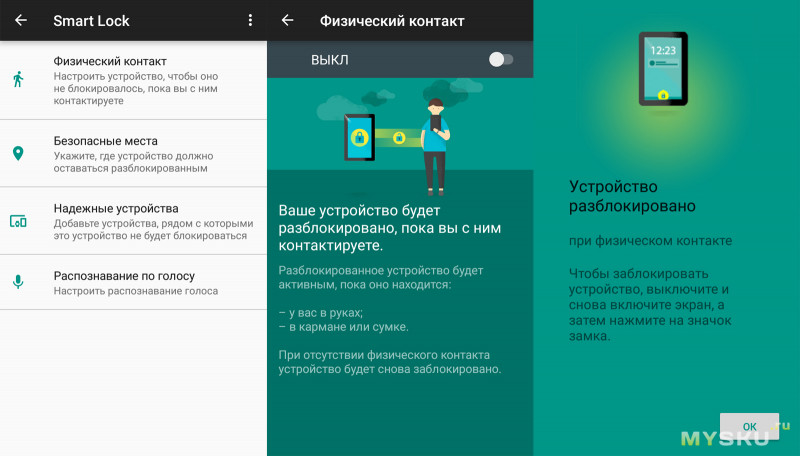Click the person holding phone illustration
Screen dimensions: 800x456
435,146
